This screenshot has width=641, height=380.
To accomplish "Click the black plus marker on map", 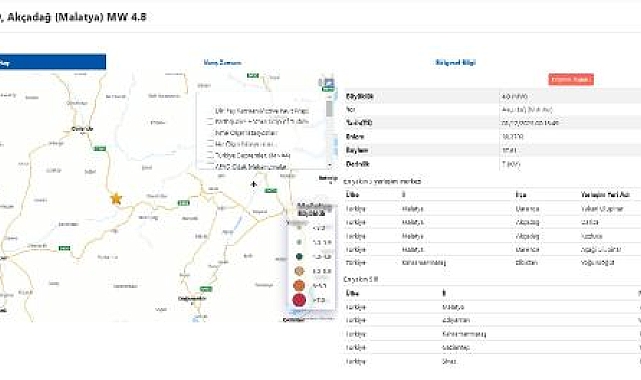I will pyautogui.click(x=254, y=184).
